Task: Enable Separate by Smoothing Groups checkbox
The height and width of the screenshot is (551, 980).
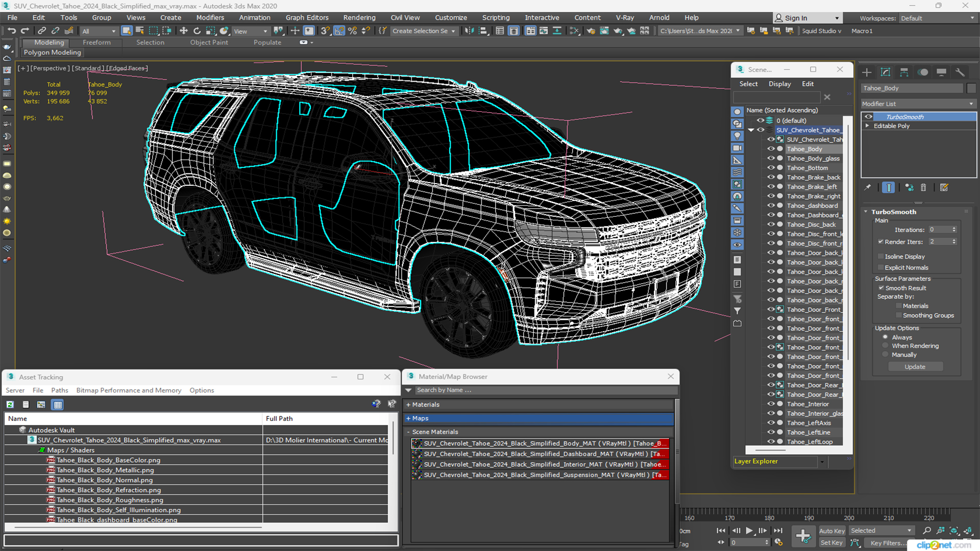Action: point(899,315)
